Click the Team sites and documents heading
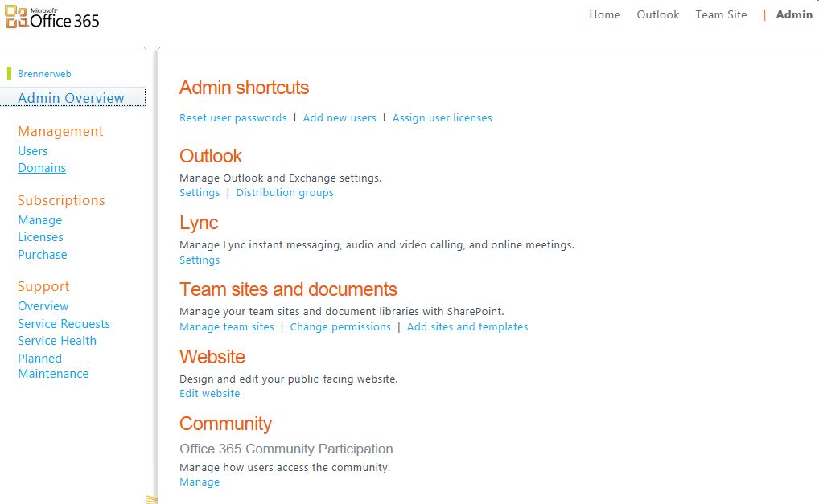 coord(288,289)
